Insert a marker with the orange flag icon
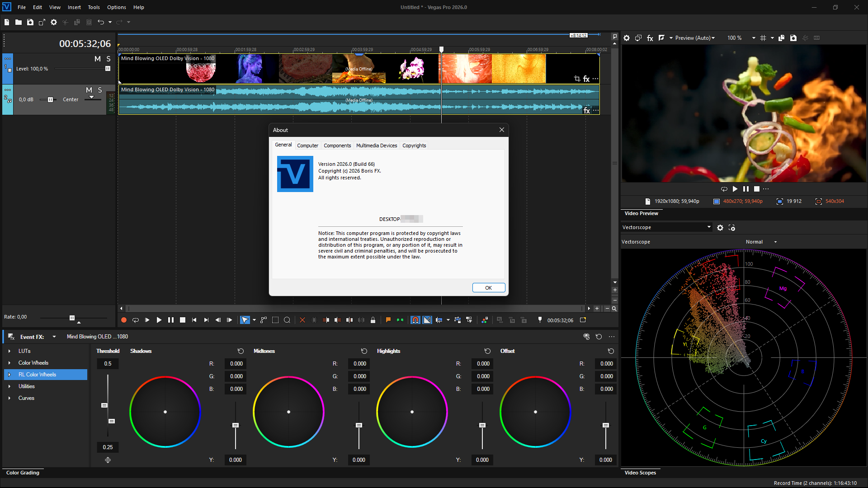Screen dimensions: 868x488 coord(388,320)
